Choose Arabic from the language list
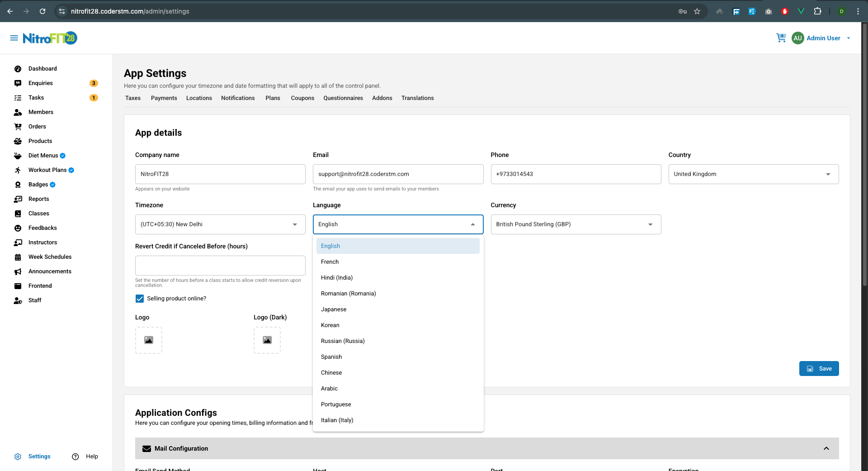Screen dimensions: 868x471 coord(398,389)
